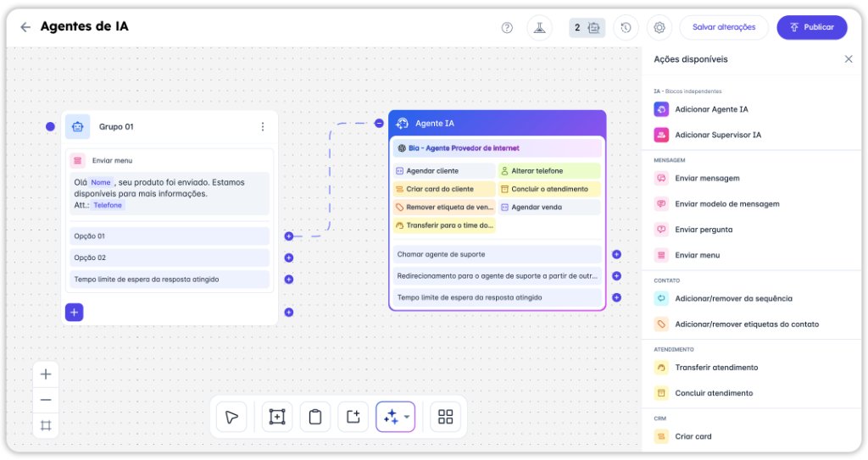868x460 pixels.
Task: Click the Agente IA block header
Action: coord(497,124)
